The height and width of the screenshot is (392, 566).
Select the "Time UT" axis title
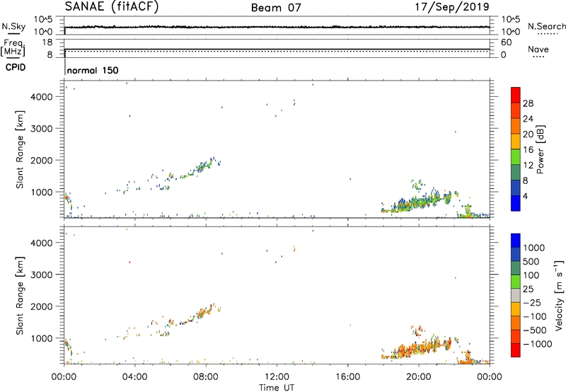277,388
